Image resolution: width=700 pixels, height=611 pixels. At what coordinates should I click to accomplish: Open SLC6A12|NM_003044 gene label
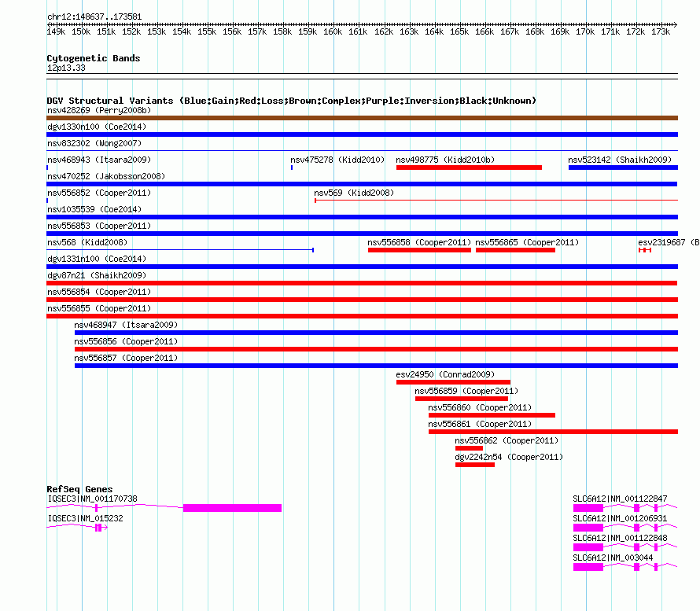pos(613,558)
